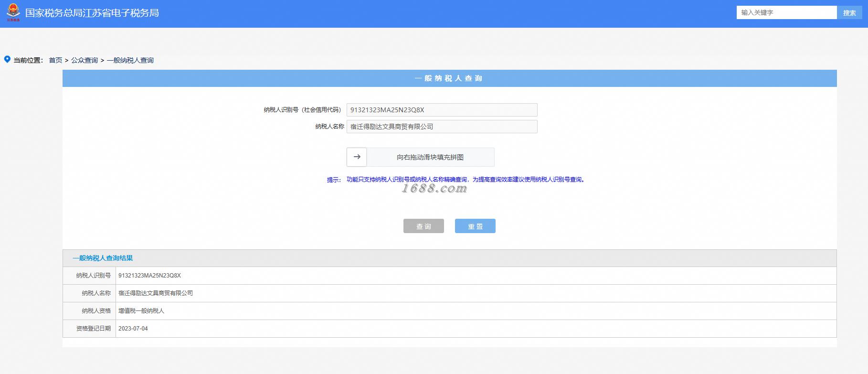Click the slider arrow handle of the puzzle captcha
Image resolution: width=868 pixels, height=374 pixels.
(x=357, y=157)
